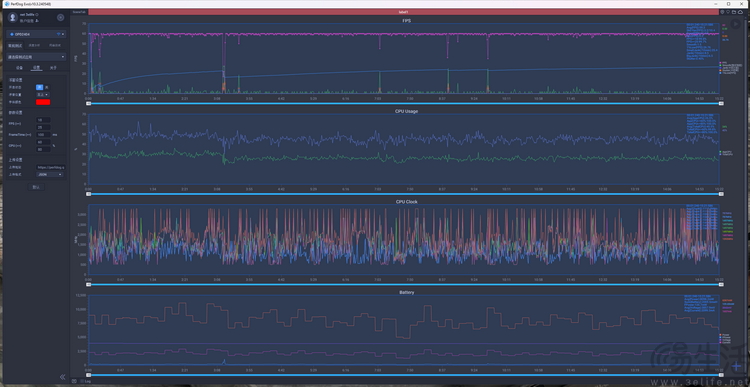The width and height of the screenshot is (750, 387).
Task: Minimize the PerfDog window
Action: pos(716,3)
